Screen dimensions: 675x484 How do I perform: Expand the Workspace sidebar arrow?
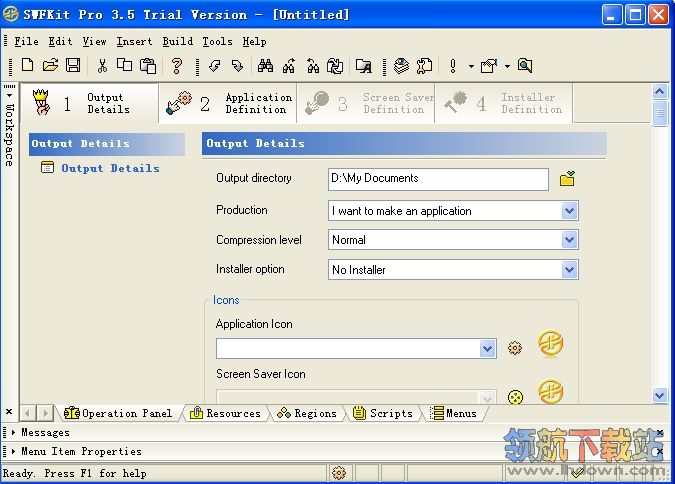point(9,95)
